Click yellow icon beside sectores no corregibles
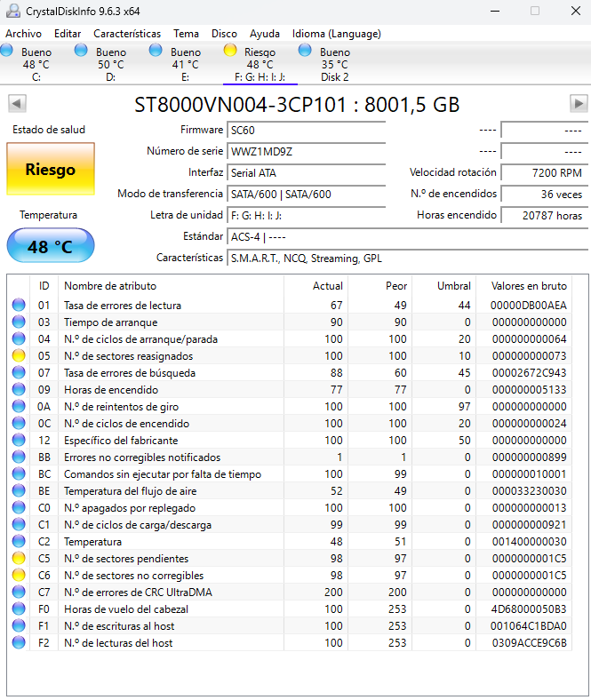Screen dimensions: 591x700 19,576
